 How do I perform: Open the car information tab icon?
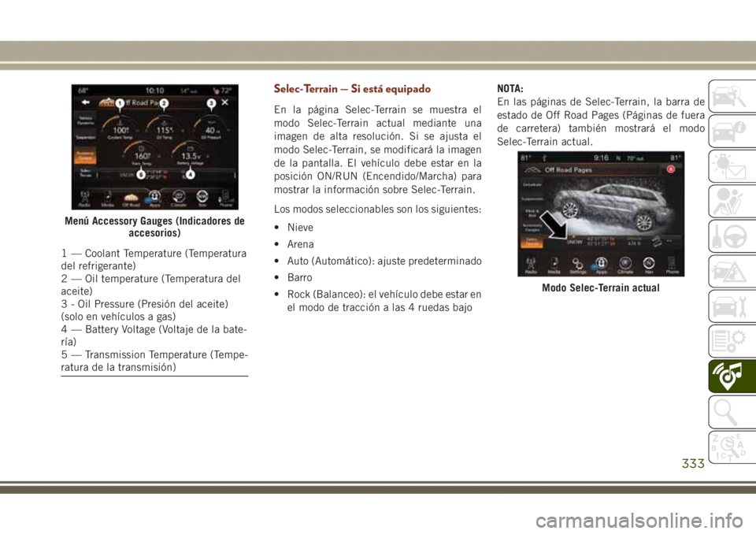click(x=732, y=132)
